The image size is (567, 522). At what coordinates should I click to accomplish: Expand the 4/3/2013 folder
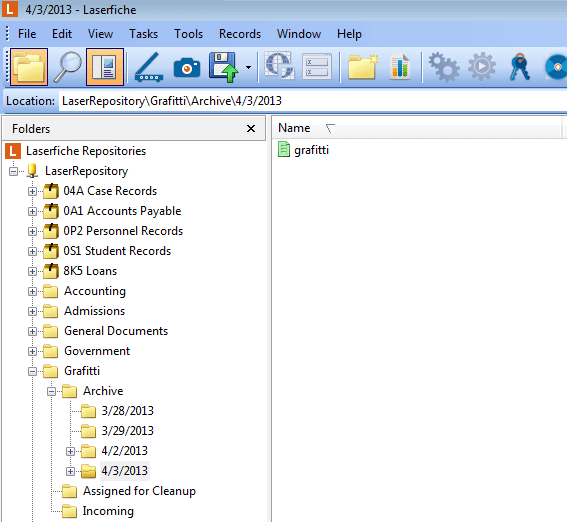[x=70, y=471]
